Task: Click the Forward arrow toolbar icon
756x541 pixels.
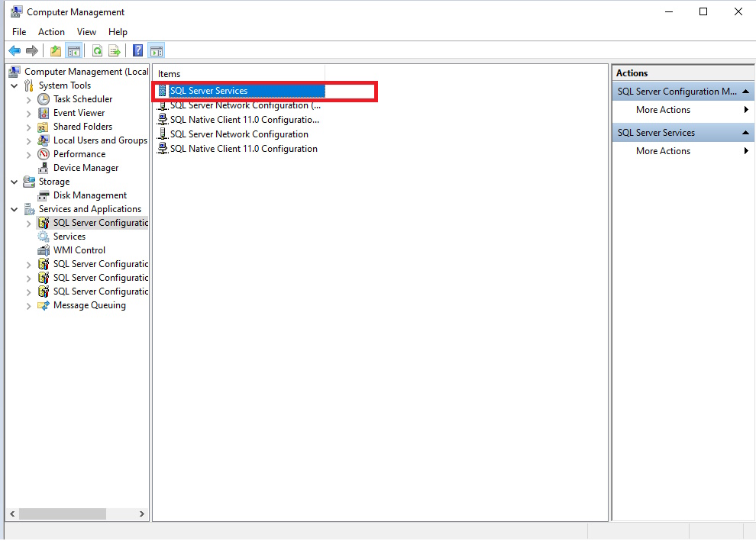Action: (x=32, y=50)
